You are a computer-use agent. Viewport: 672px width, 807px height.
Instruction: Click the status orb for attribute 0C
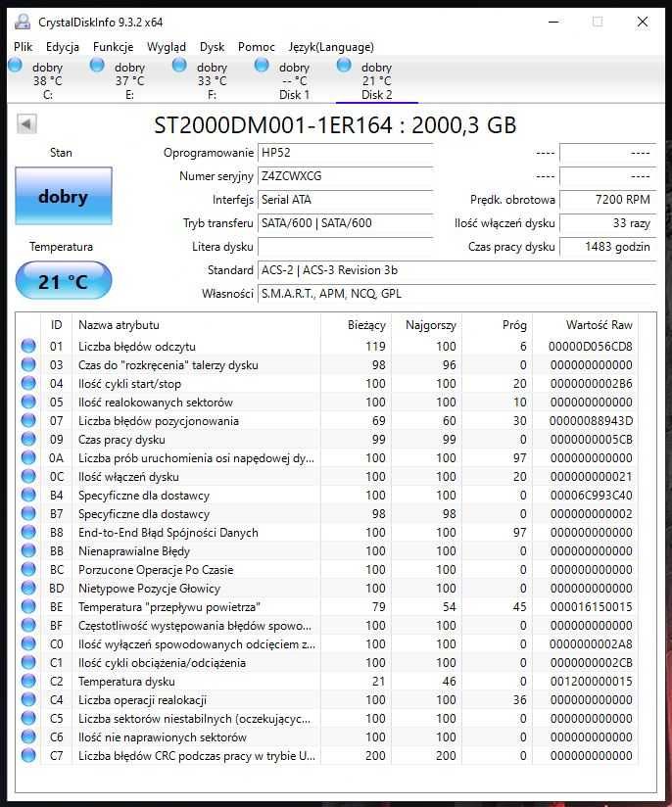click(x=28, y=476)
